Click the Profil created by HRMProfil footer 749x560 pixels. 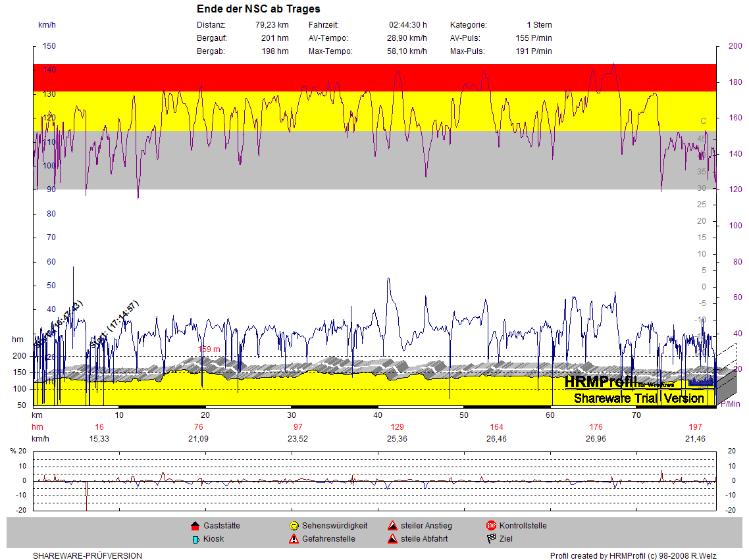click(x=633, y=556)
